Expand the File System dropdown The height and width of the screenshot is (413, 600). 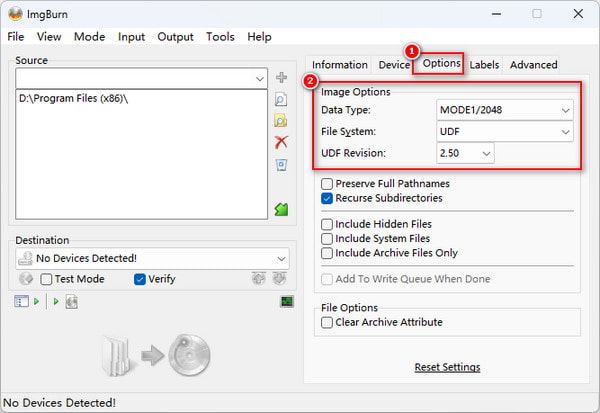point(505,131)
